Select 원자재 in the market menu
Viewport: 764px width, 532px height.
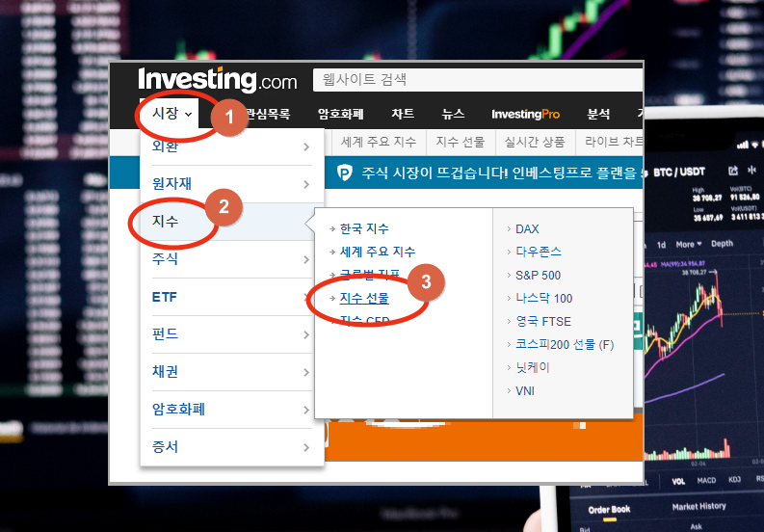coord(171,184)
